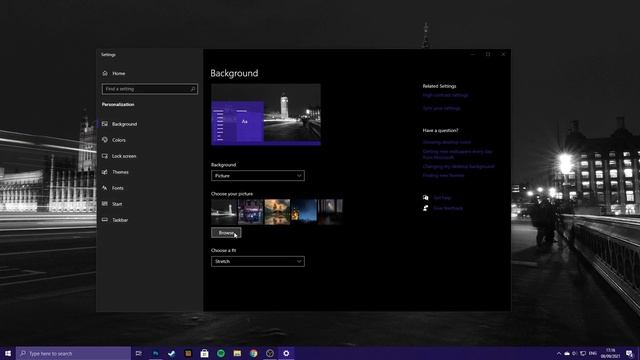The image size is (640, 360).
Task: Select the dark grey fifth picture thumbnail
Action: [330, 212]
